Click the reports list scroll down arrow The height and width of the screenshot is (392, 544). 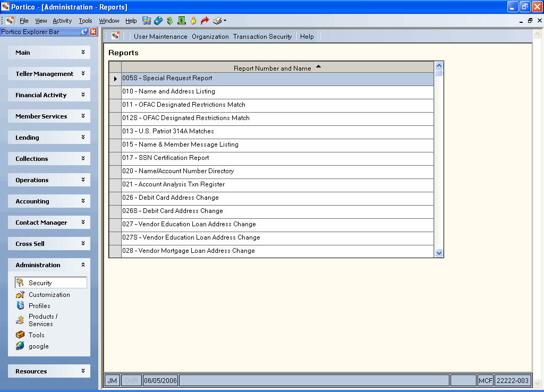[x=439, y=253]
